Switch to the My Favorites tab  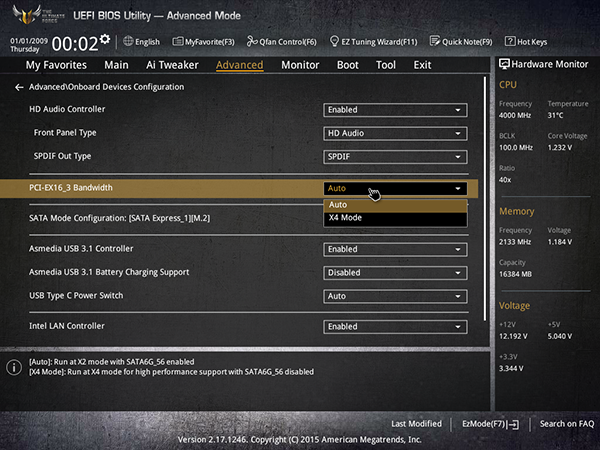click(x=56, y=65)
